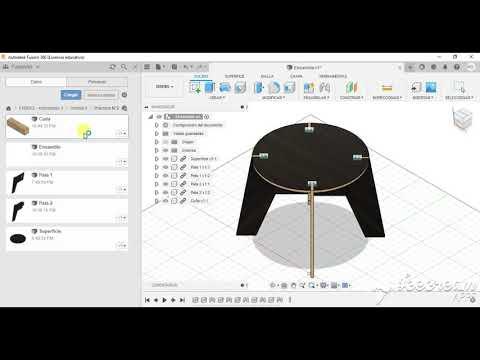Expand the Superficie component node

point(157,159)
